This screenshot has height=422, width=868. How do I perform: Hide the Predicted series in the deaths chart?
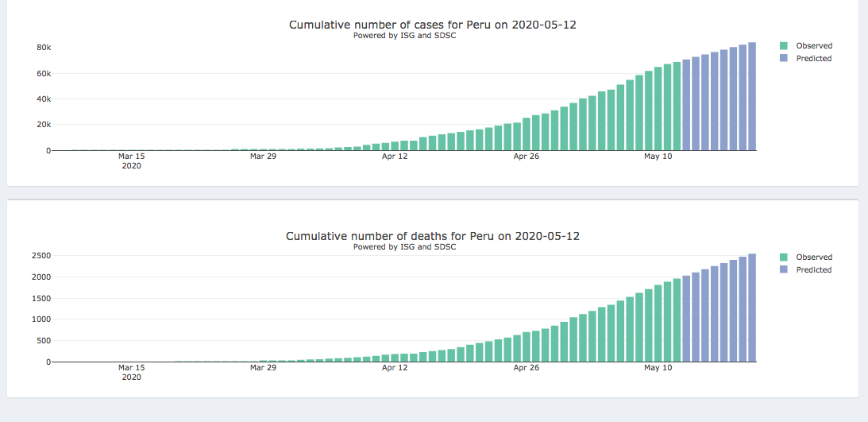[x=813, y=270]
